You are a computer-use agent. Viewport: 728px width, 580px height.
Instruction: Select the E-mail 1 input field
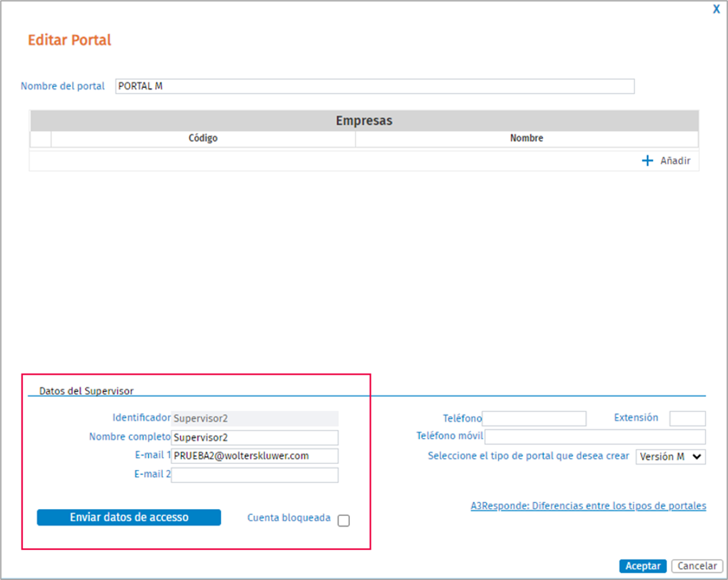(254, 456)
